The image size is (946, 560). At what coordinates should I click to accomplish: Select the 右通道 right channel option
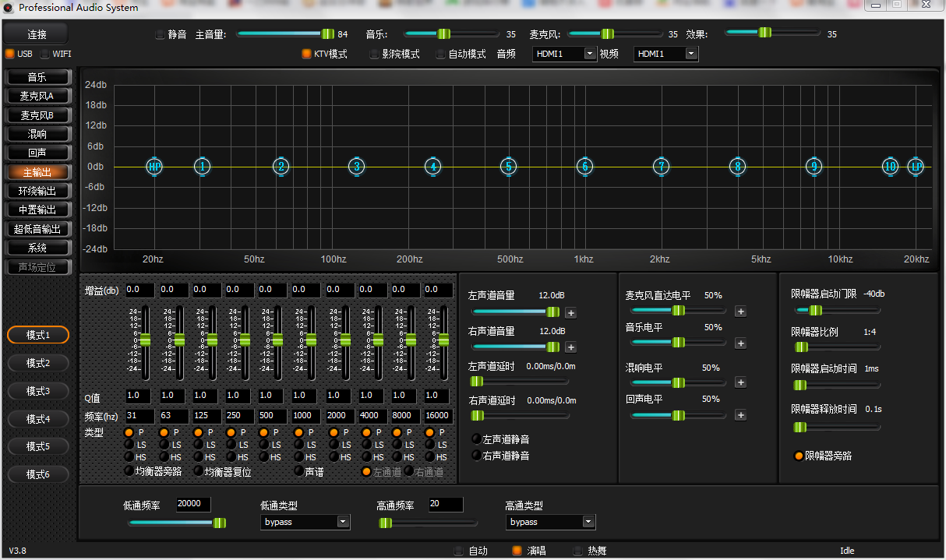tap(408, 471)
